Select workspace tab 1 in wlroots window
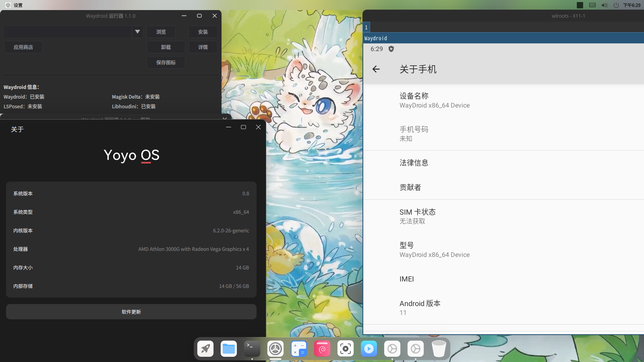 366,27
